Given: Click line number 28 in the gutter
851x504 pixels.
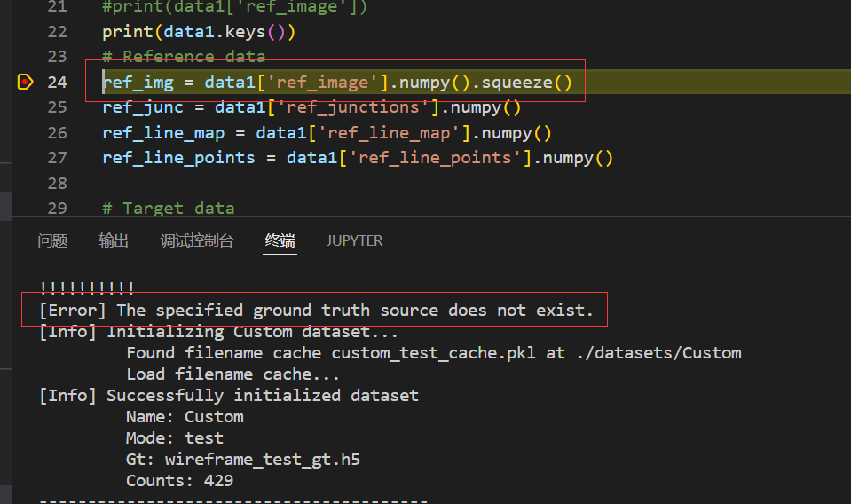Looking at the screenshot, I should click(57, 184).
